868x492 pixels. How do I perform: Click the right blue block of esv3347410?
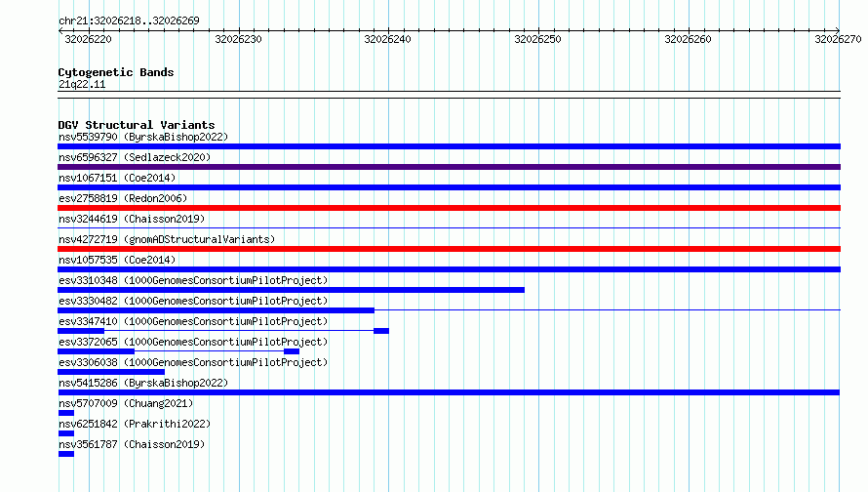pyautogui.click(x=381, y=331)
